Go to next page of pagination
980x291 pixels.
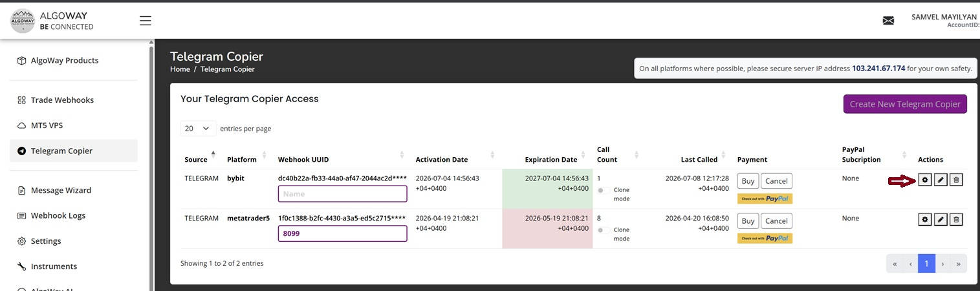pyautogui.click(x=943, y=264)
